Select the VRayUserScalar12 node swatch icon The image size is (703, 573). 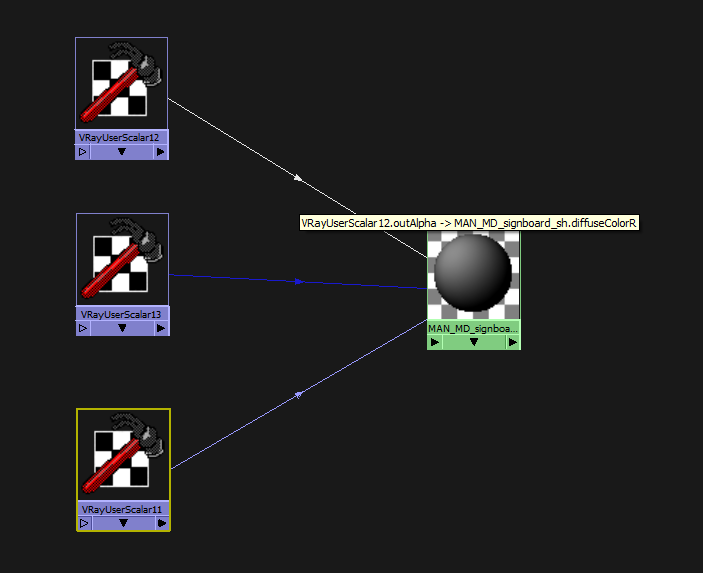tap(122, 83)
